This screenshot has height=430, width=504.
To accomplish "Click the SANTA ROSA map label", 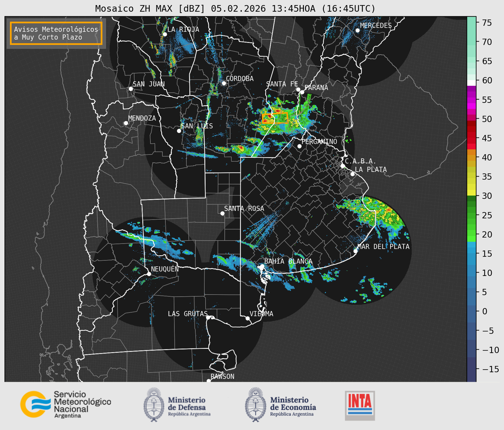I will 244,208.
